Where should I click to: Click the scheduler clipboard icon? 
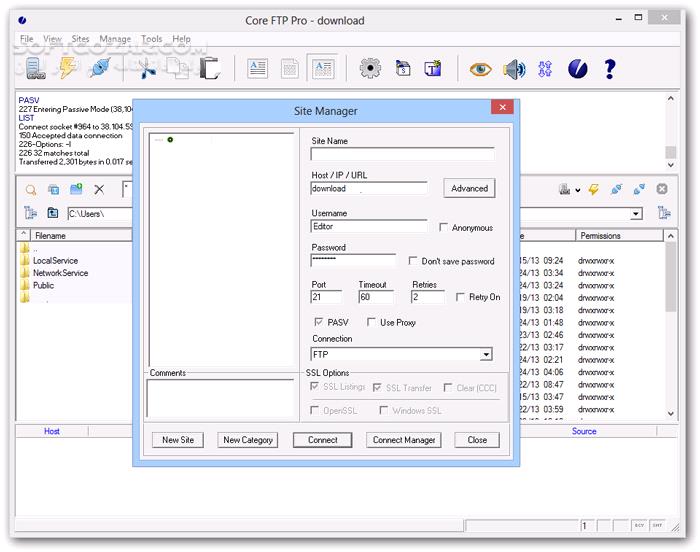pyautogui.click(x=403, y=68)
